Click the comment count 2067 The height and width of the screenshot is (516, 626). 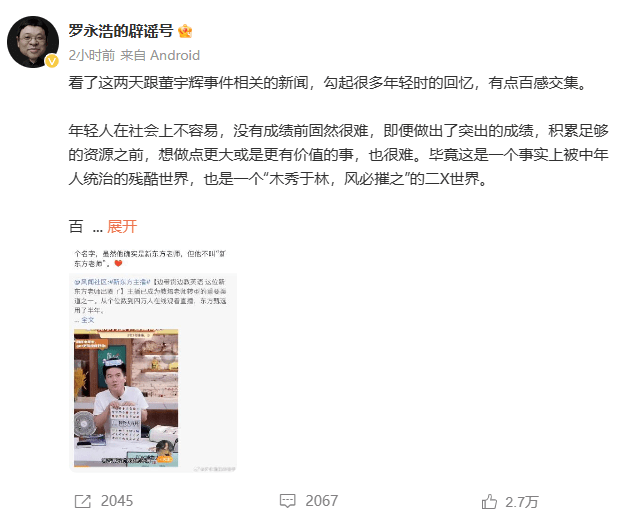322,501
